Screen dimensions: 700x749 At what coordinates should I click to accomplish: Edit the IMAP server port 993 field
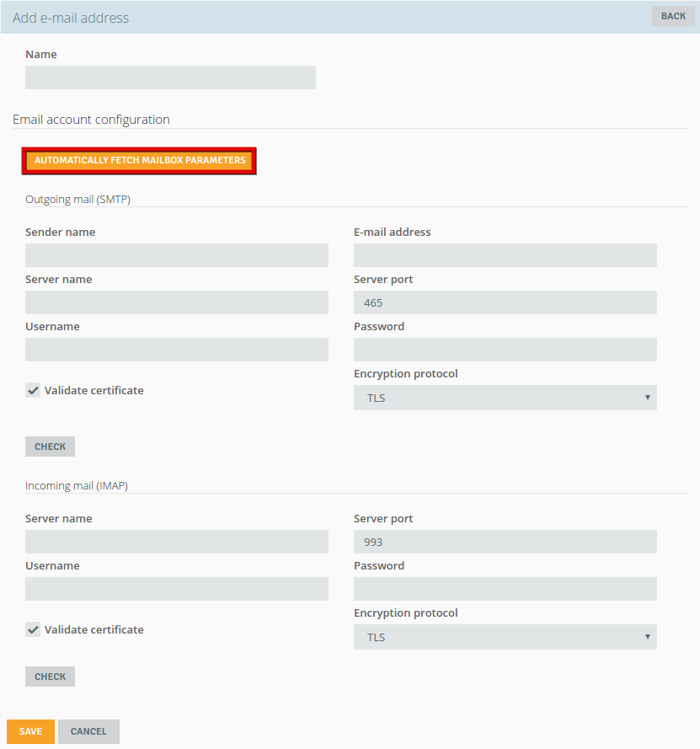click(x=505, y=542)
